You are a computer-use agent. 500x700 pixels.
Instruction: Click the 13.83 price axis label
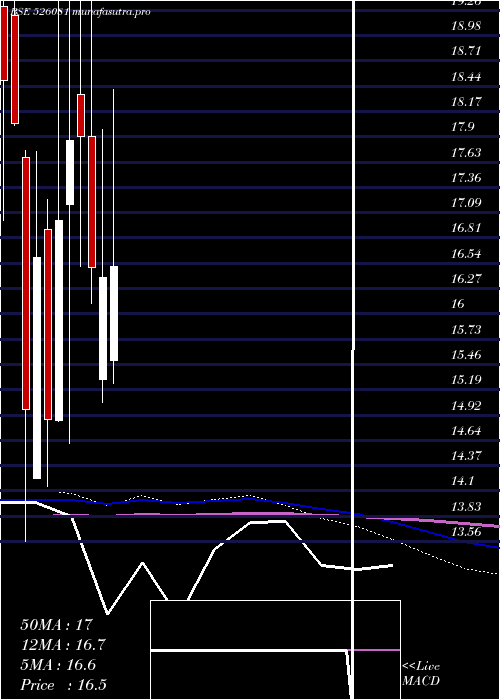pyautogui.click(x=466, y=507)
